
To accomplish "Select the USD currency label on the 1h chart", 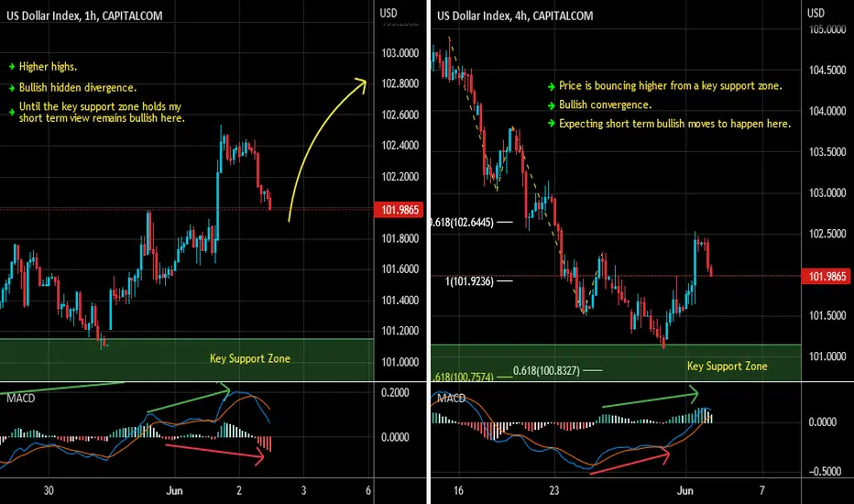I will click(389, 13).
